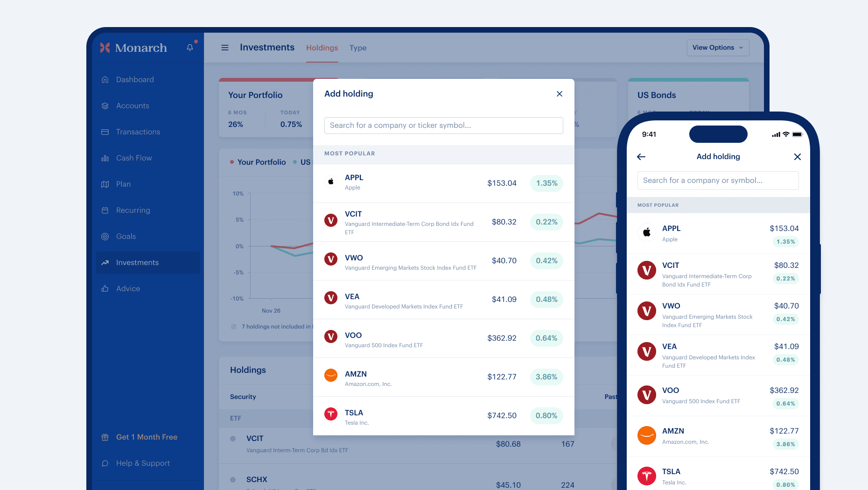Focus the desktop company or ticker search field
This screenshot has height=490, width=868.
tap(443, 126)
